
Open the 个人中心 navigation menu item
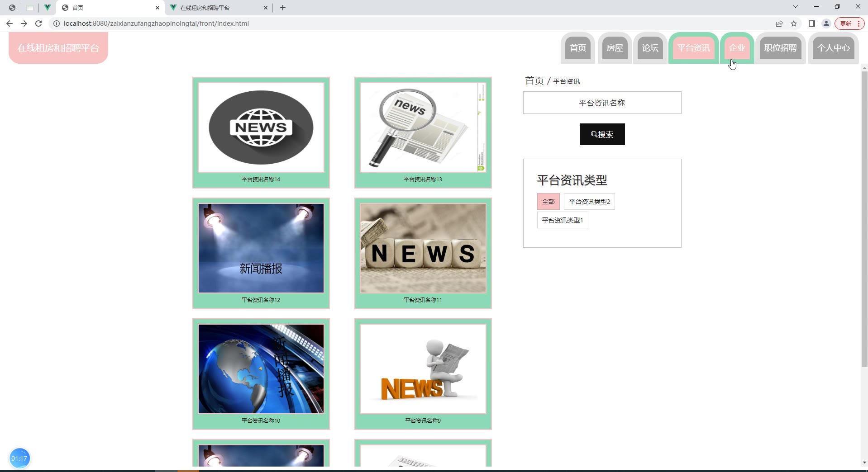click(x=834, y=48)
